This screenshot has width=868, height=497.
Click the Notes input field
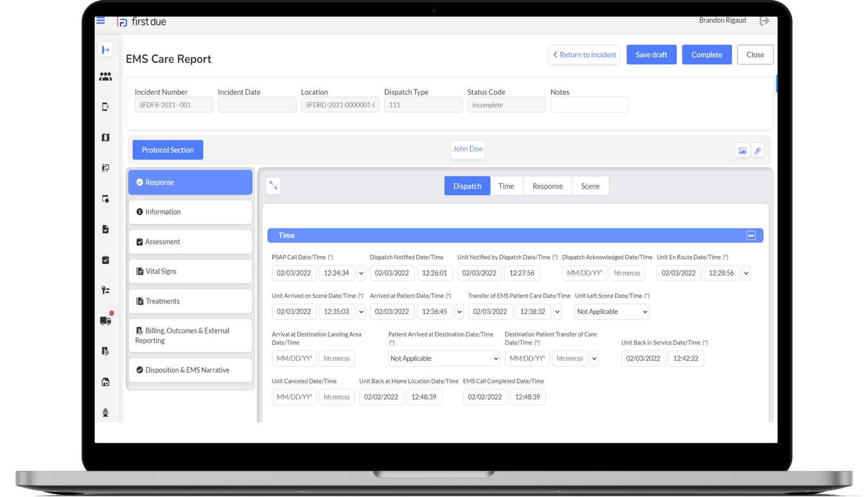pyautogui.click(x=589, y=104)
